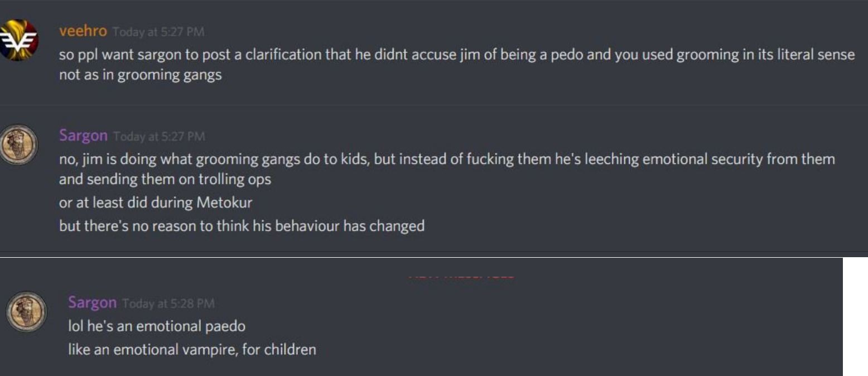Viewport: 868px width, 376px height.
Task: Click the red new messages divider
Action: [x=461, y=276]
